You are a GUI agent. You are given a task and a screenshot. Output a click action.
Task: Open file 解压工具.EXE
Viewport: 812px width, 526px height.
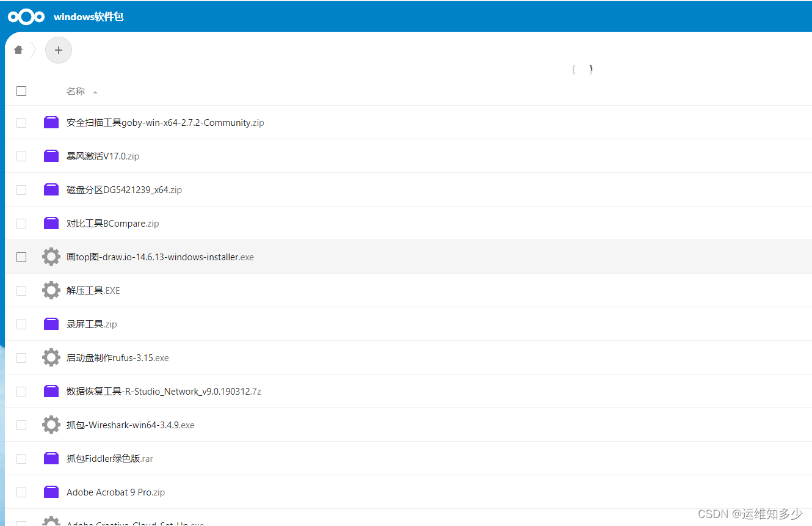click(x=93, y=290)
